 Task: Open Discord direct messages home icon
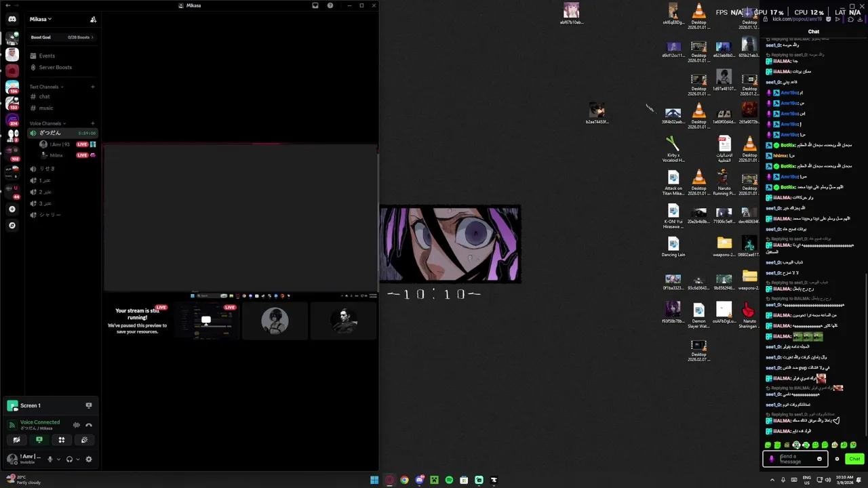[x=12, y=19]
